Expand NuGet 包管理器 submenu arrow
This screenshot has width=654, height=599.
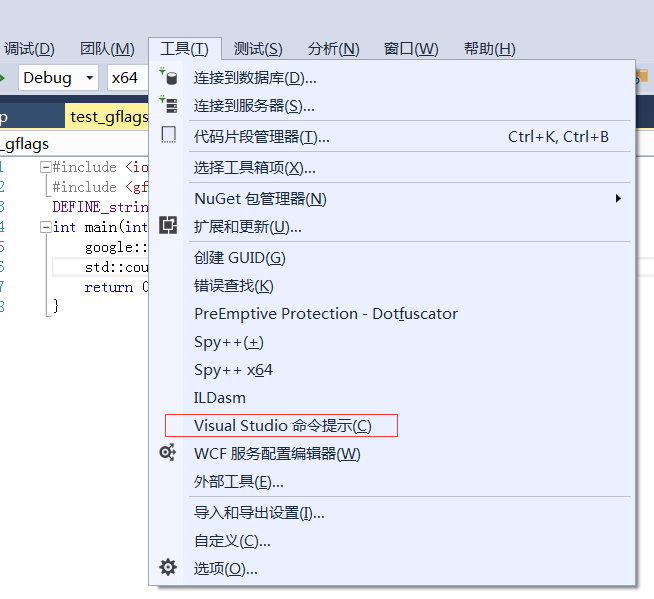click(618, 199)
